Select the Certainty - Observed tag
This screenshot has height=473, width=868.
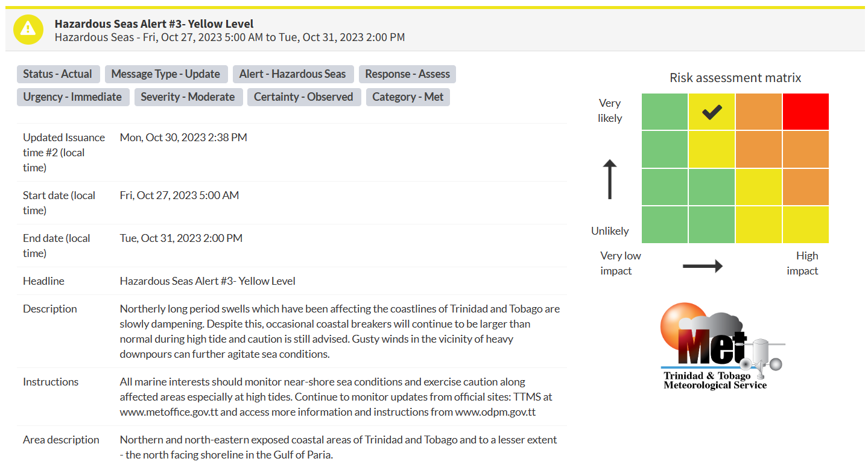click(304, 97)
